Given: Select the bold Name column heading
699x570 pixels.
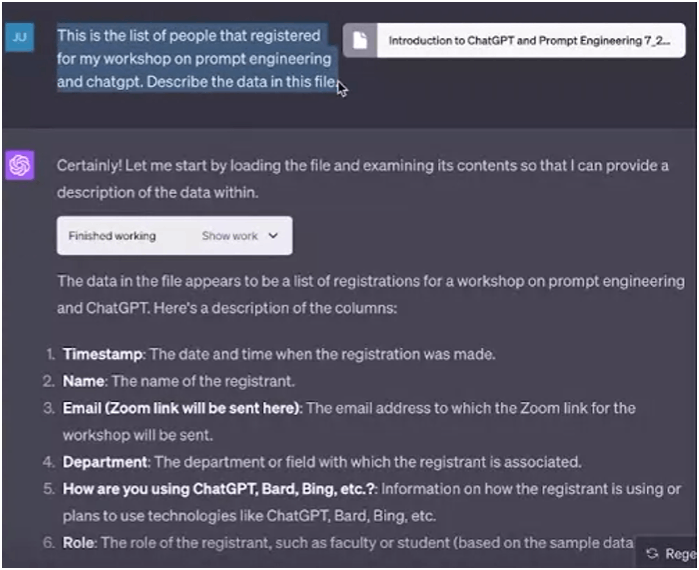Looking at the screenshot, I should click(x=83, y=381).
